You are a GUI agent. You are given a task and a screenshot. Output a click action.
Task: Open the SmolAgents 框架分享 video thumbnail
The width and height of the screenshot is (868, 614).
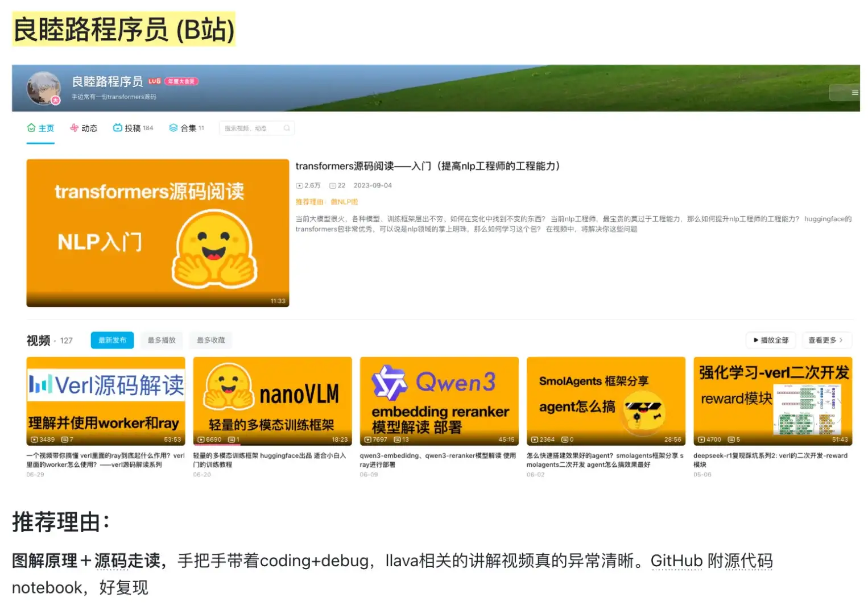[x=605, y=401]
